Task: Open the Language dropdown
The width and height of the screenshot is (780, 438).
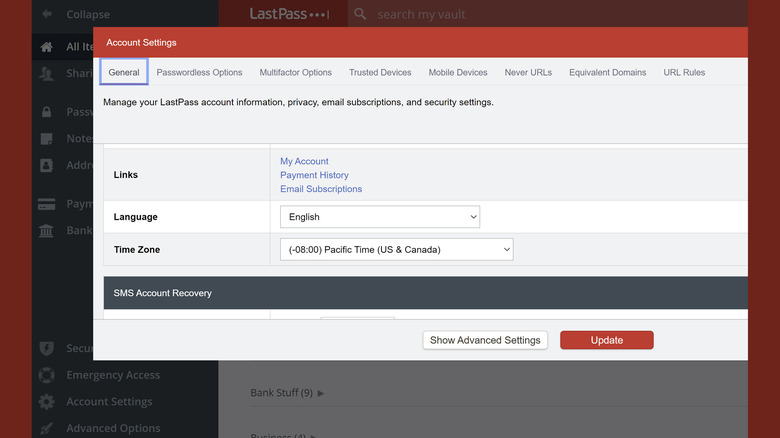Action: [x=379, y=217]
